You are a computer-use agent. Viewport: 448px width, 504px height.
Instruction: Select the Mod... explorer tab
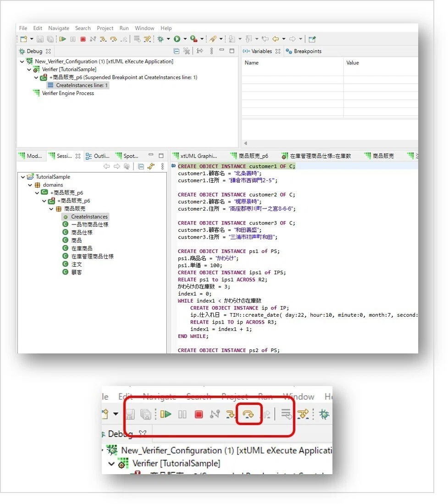(x=31, y=156)
